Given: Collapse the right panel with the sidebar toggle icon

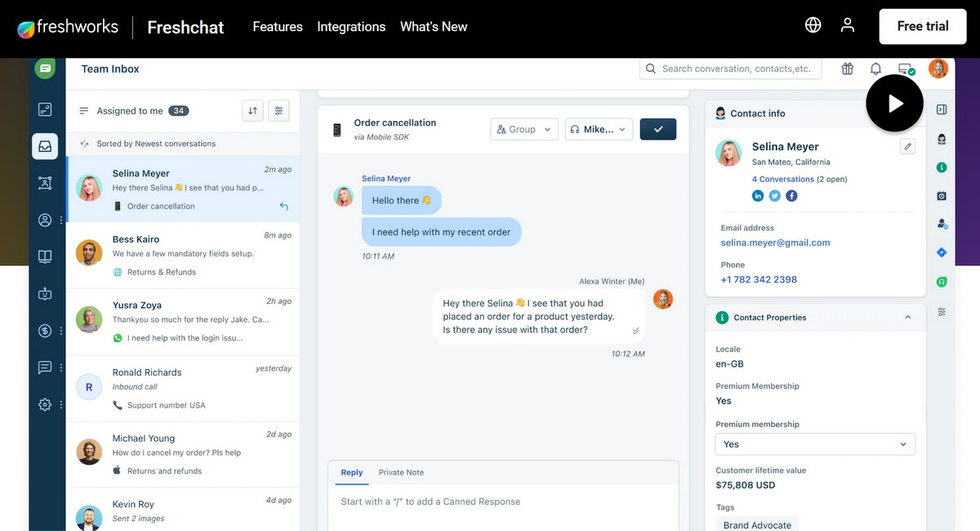Looking at the screenshot, I should (942, 109).
